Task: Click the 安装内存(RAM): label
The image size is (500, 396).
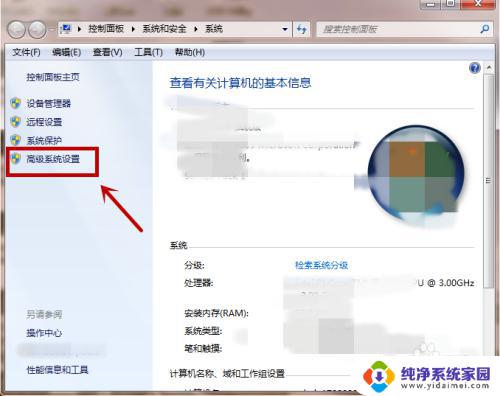Action: 216,313
